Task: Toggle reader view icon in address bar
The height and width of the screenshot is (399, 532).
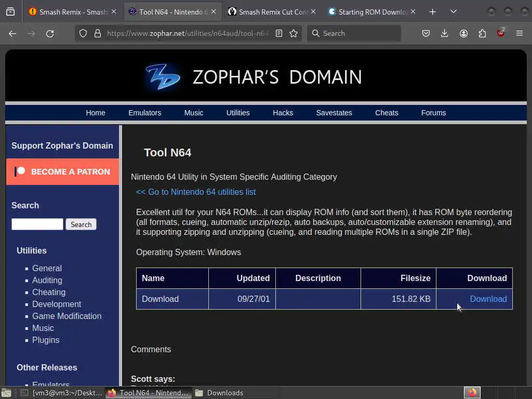Action: pyautogui.click(x=279, y=33)
